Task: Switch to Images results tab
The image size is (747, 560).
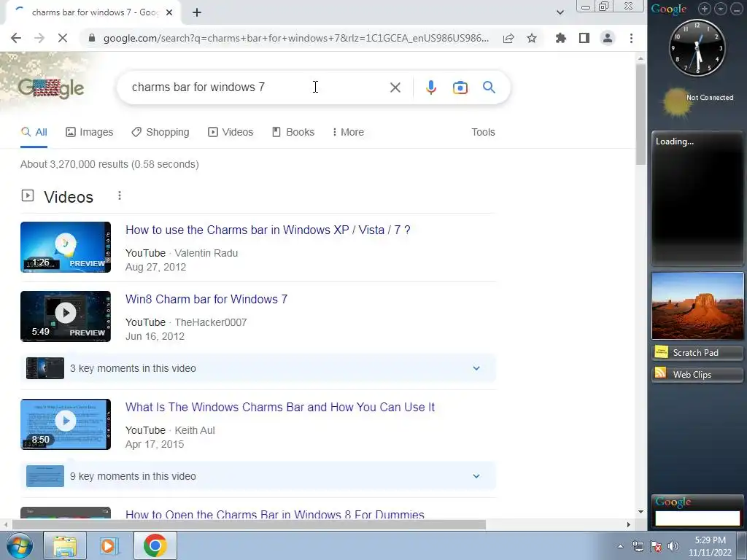Action: pyautogui.click(x=90, y=132)
